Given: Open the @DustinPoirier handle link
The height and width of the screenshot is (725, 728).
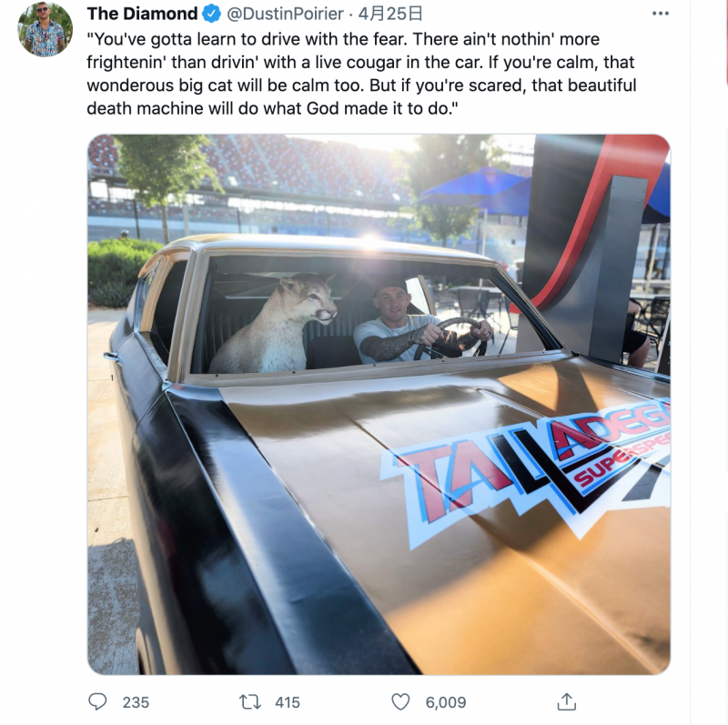Looking at the screenshot, I should pyautogui.click(x=285, y=14).
